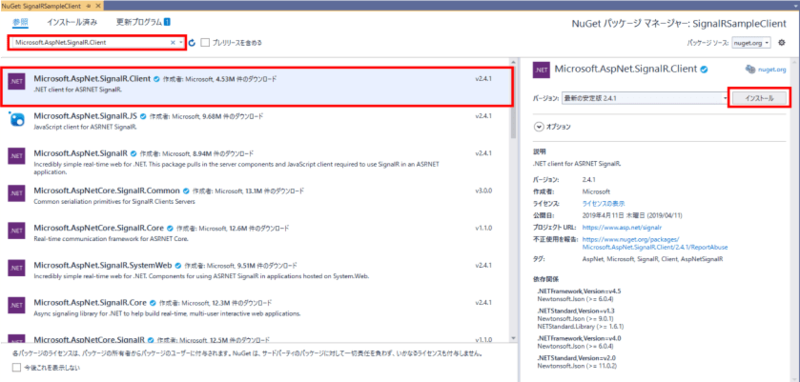Click the .NET icon of Microsoft.AspNetCore.SignalR.Core

17,231
